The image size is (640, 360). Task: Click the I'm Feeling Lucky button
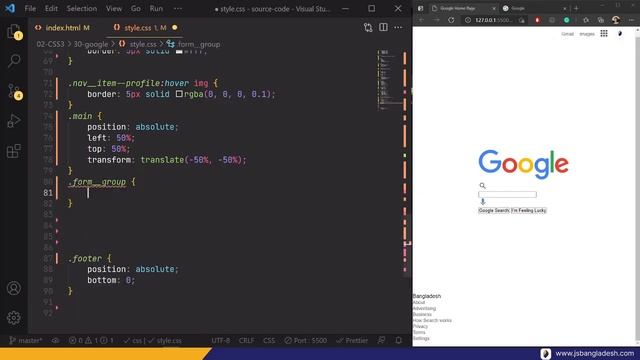[x=529, y=211]
